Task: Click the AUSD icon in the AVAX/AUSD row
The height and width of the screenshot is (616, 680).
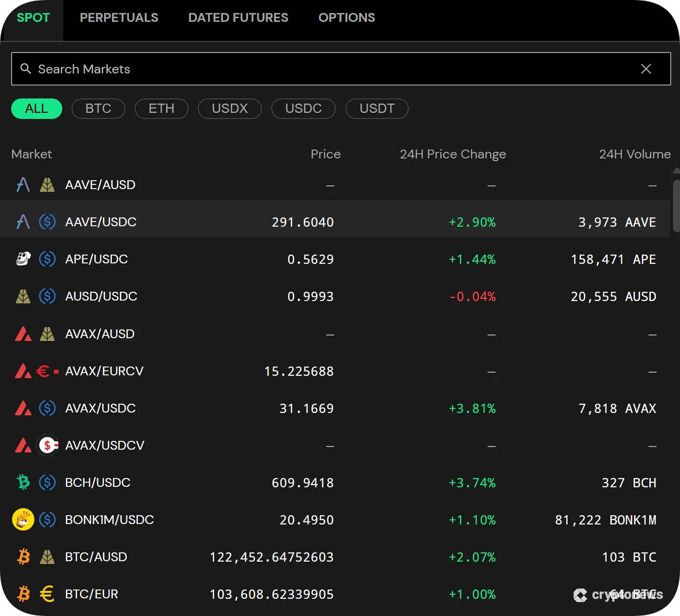Action: tap(47, 334)
